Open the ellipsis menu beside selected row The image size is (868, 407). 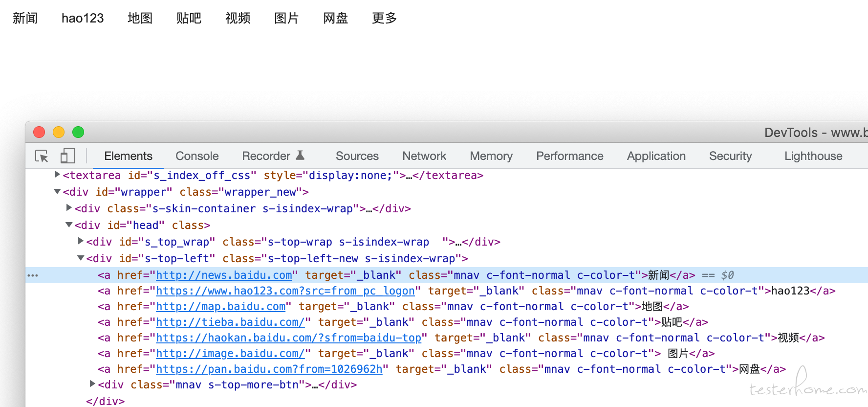[33, 275]
